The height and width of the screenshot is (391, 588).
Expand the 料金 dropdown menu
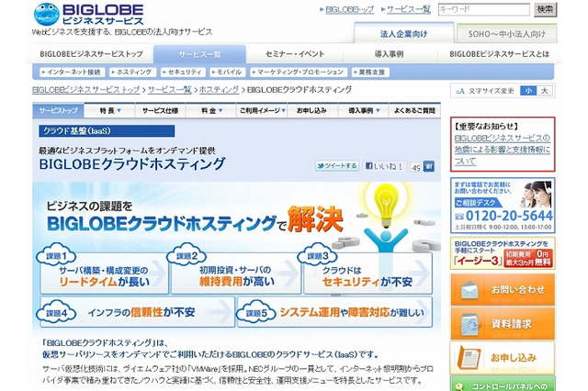point(211,110)
